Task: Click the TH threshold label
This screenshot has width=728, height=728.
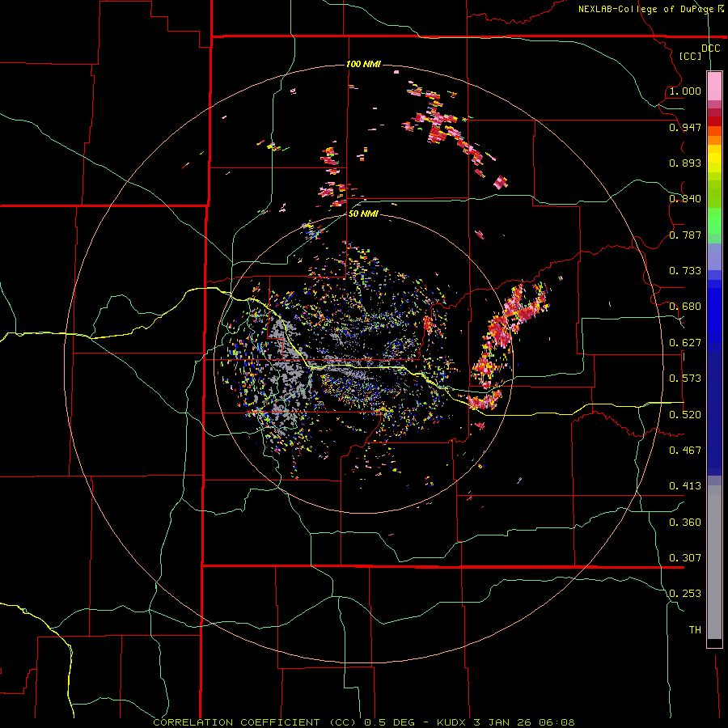Action: coord(695,630)
